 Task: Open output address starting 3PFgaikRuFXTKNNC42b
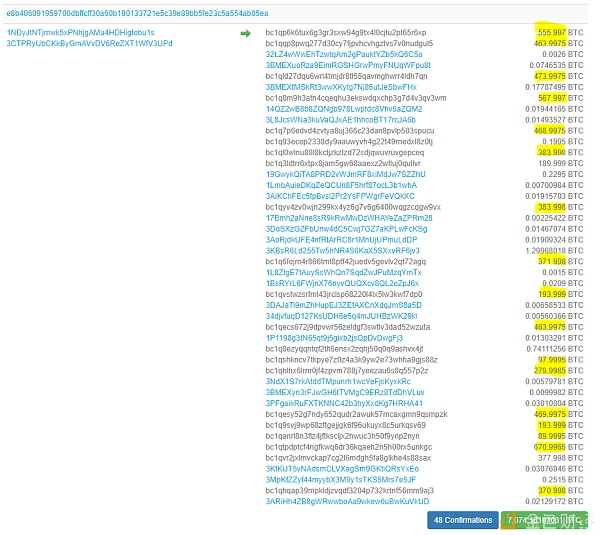344,403
